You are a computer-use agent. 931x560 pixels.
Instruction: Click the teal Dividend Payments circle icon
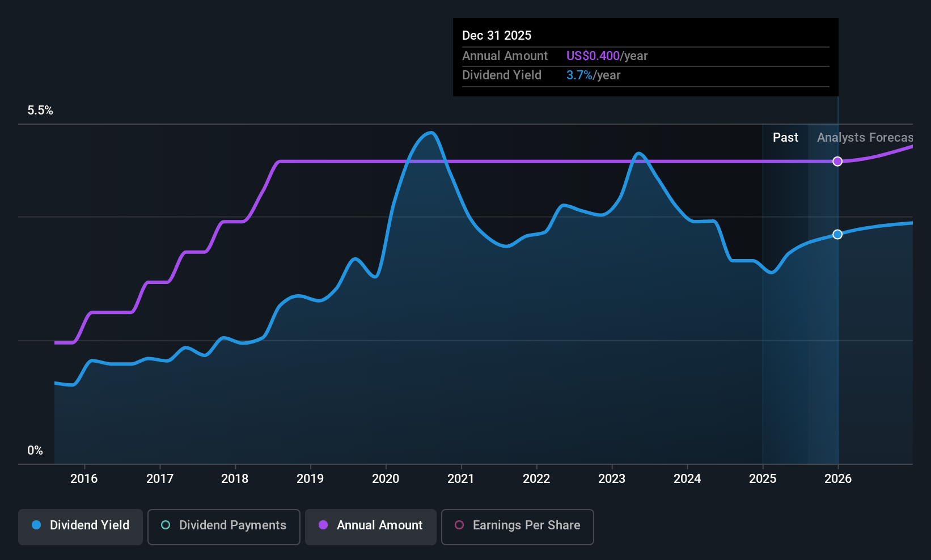click(166, 525)
